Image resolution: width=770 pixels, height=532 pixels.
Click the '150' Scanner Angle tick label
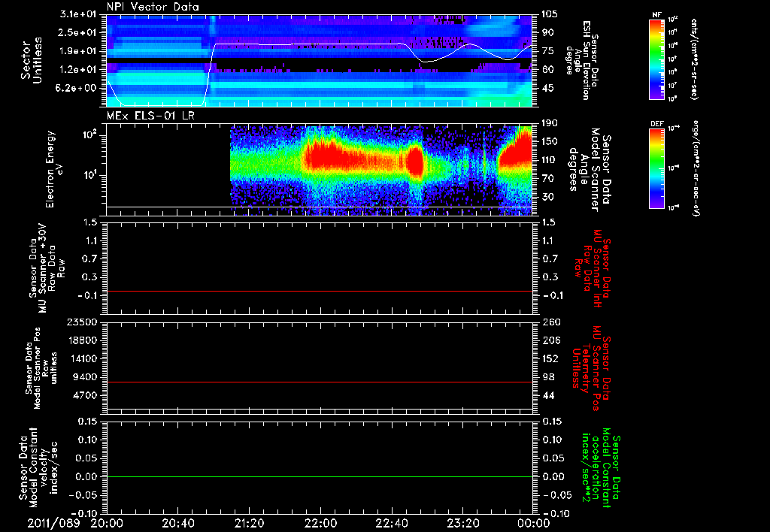click(x=550, y=141)
